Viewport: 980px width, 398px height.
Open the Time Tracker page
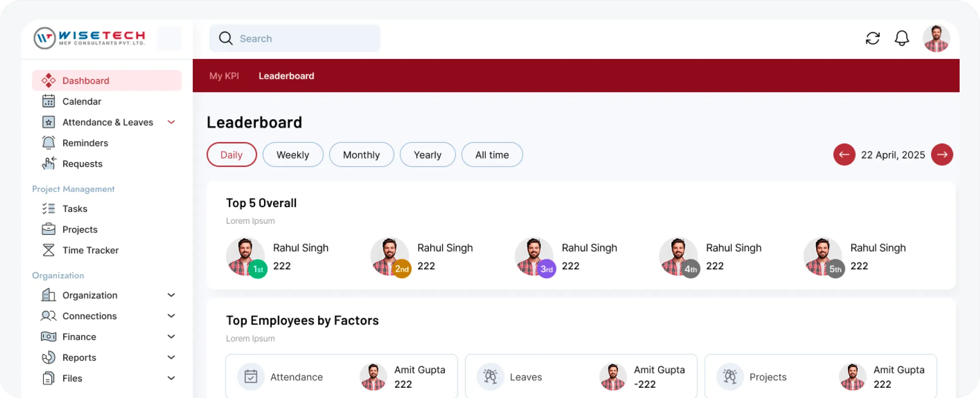(90, 250)
